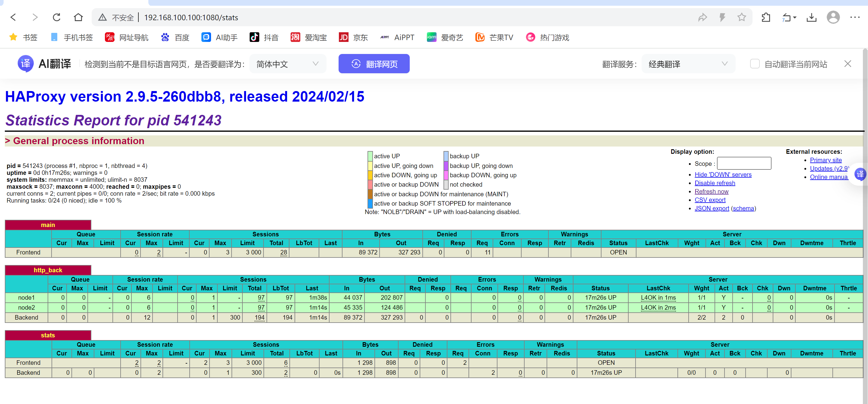Image resolution: width=868 pixels, height=404 pixels.
Task: Open 网址导航 bookmark
Action: (127, 37)
